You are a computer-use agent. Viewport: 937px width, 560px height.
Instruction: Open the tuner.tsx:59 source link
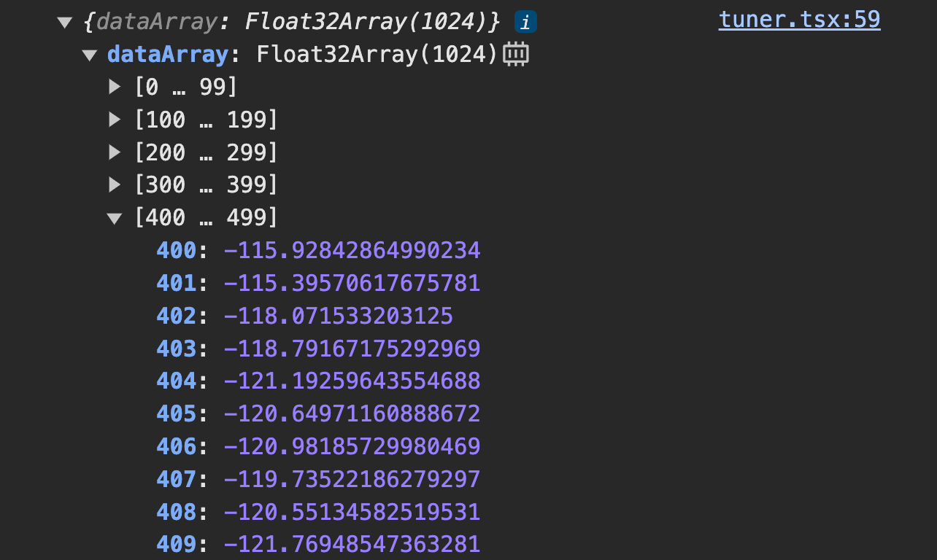(x=799, y=19)
